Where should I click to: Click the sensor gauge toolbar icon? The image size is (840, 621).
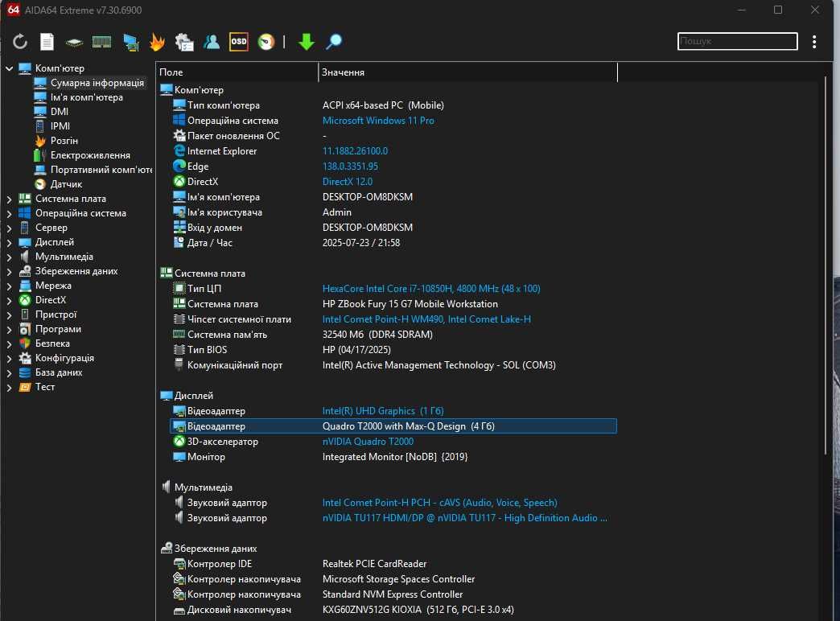click(x=266, y=41)
